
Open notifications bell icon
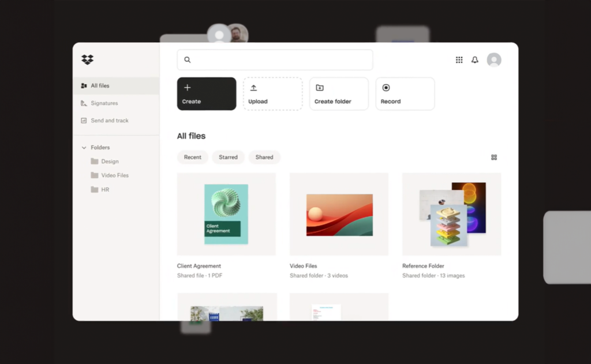coord(475,60)
